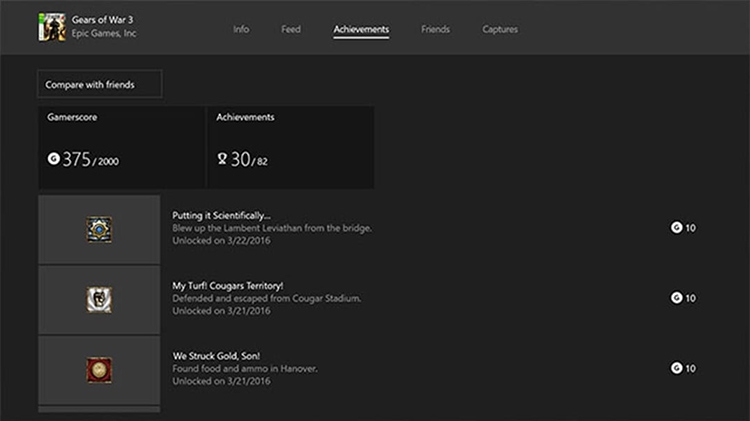The width and height of the screenshot is (750, 421).
Task: Click Gamerscore G icon beside 375
Action: 54,158
